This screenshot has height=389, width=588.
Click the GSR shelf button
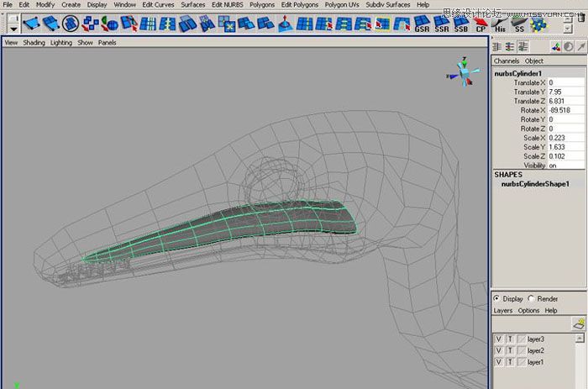[423, 24]
